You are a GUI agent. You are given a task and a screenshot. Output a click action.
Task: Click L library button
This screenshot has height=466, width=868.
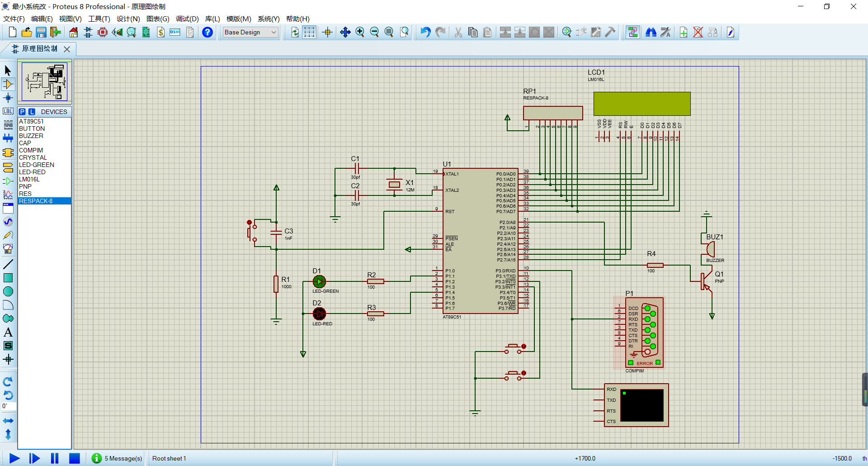(32, 112)
